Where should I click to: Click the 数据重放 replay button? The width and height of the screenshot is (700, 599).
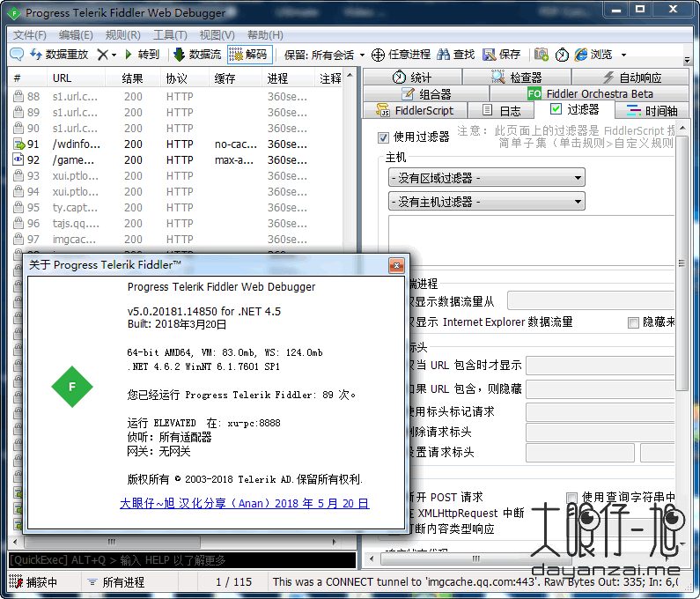pos(59,55)
